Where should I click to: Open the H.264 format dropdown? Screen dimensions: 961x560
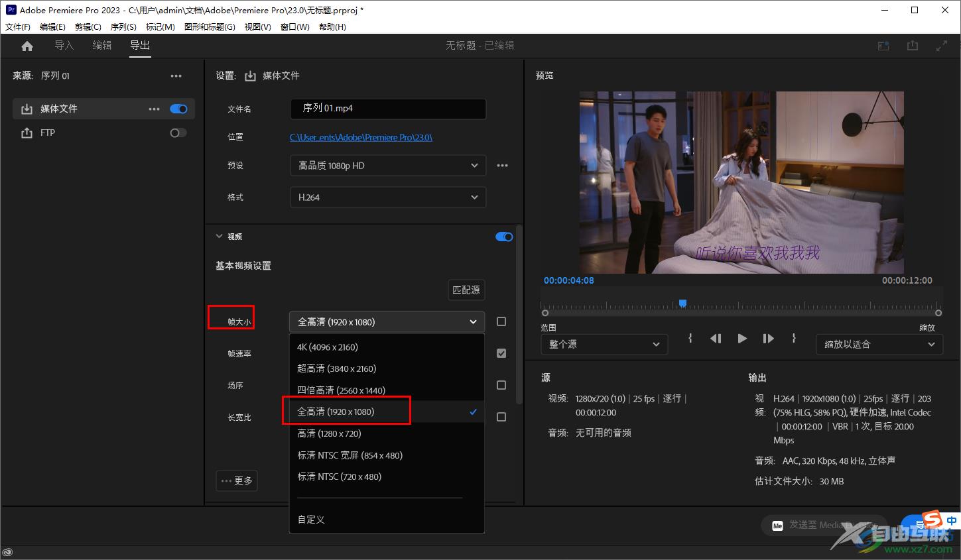click(388, 197)
